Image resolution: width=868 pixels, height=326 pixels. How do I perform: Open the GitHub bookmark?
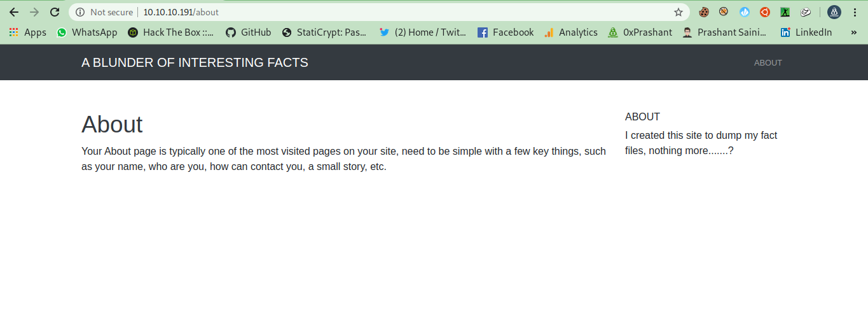click(x=249, y=32)
